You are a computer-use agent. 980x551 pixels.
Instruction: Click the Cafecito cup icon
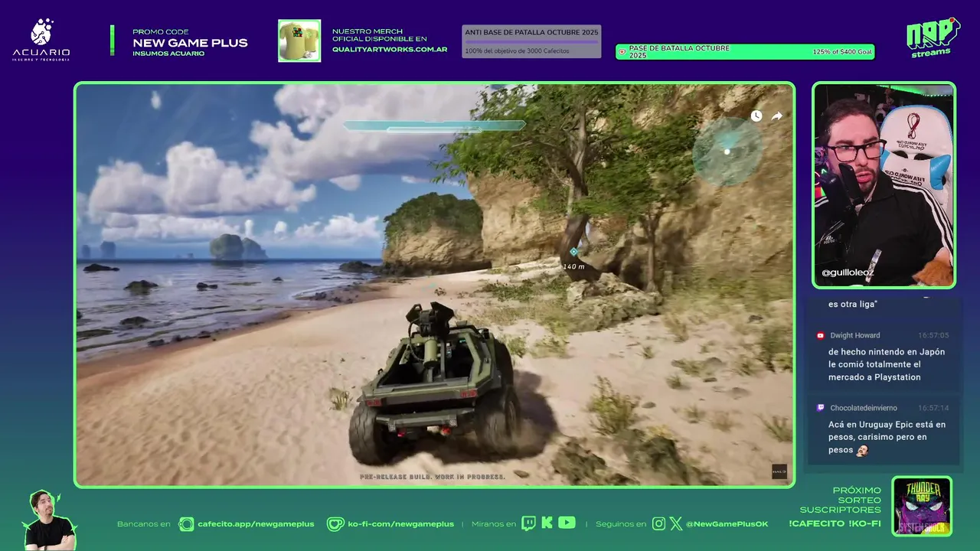pos(186,524)
